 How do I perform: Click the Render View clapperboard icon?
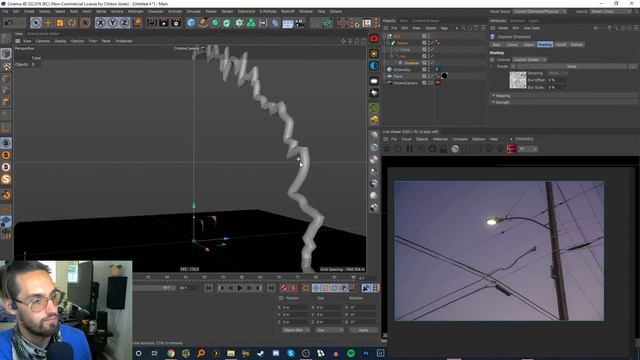(151, 23)
